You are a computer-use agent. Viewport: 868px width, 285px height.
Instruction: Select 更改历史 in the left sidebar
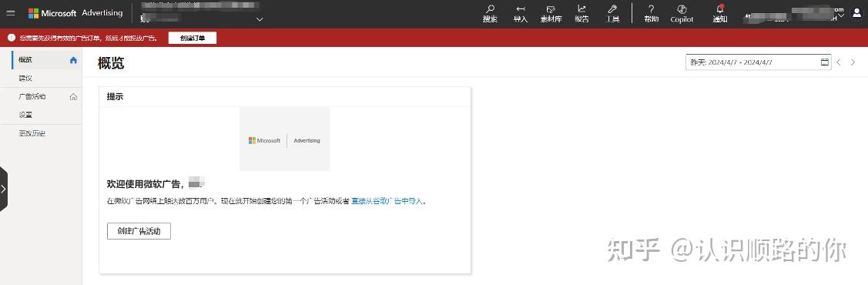tap(32, 133)
